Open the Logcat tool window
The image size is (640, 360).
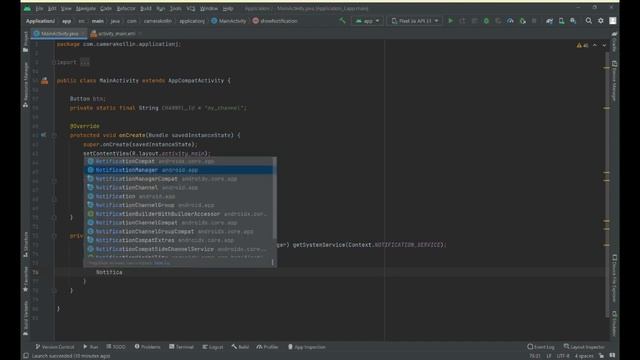[x=213, y=347]
